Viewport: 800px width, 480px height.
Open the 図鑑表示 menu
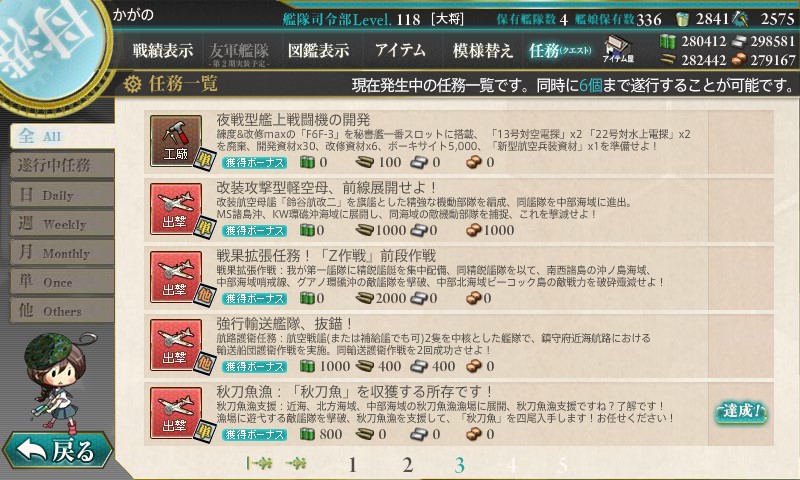pos(318,50)
